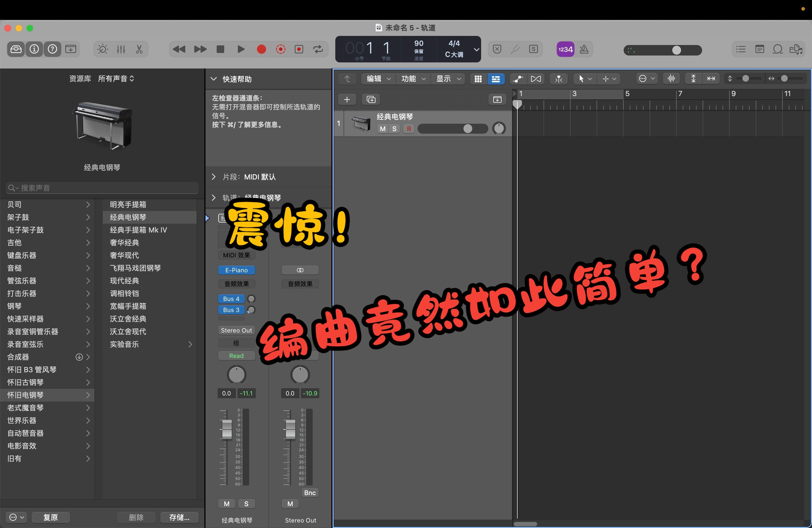Image resolution: width=812 pixels, height=528 pixels.
Task: Switch to grid view button in tracks toolbar
Action: click(x=478, y=79)
